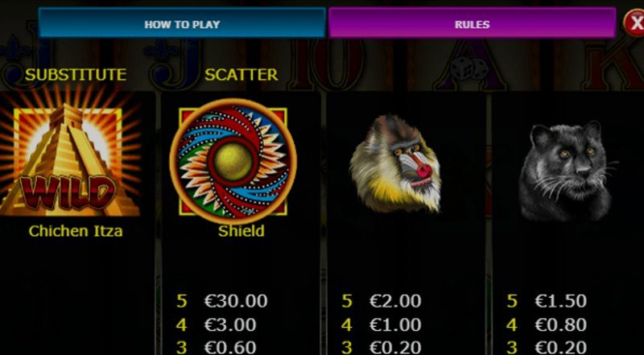Select the €30.00 five-scatter payout
The height and width of the screenshot is (355, 644).
point(222,301)
